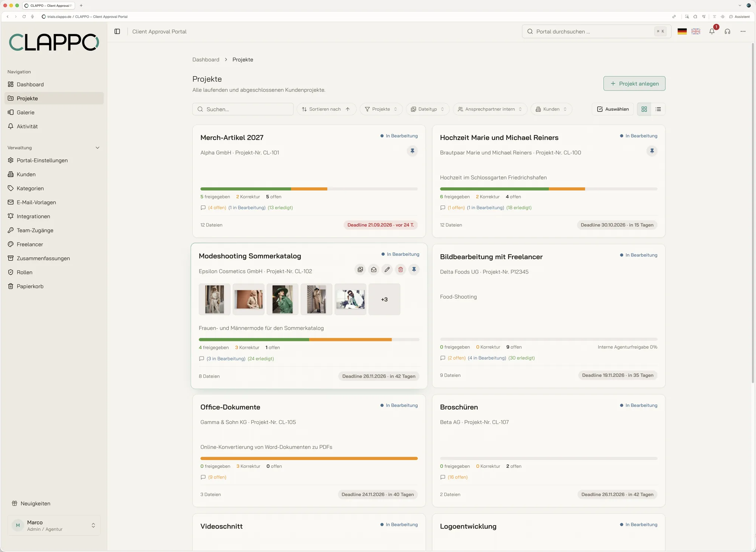Click comment icon on Office-Dokumente card
Screen dimensions: 756x552
click(203, 477)
